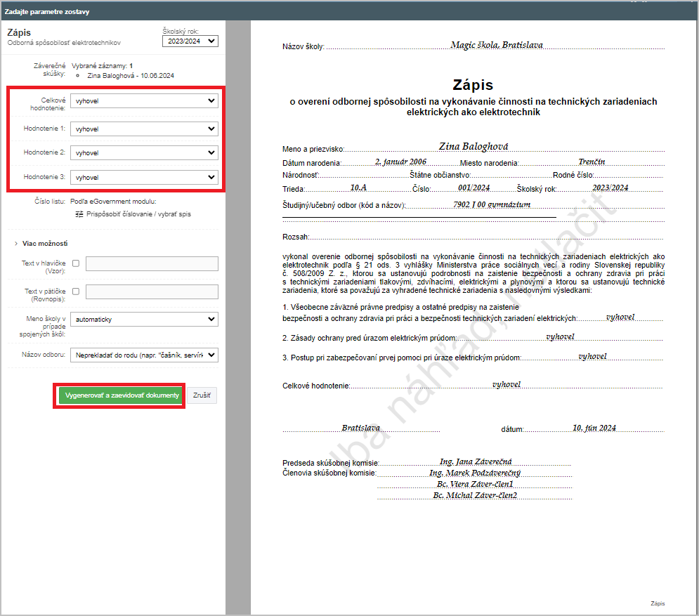Click 7902 J 00 gymnázium in the preview
This screenshot has width=699, height=616.
(x=492, y=204)
